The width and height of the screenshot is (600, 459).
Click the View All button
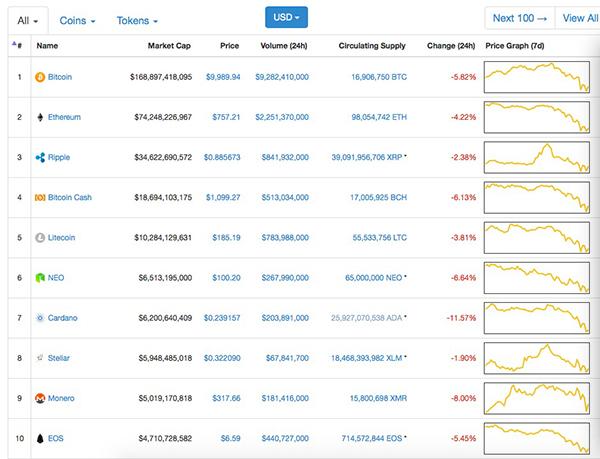tap(580, 18)
